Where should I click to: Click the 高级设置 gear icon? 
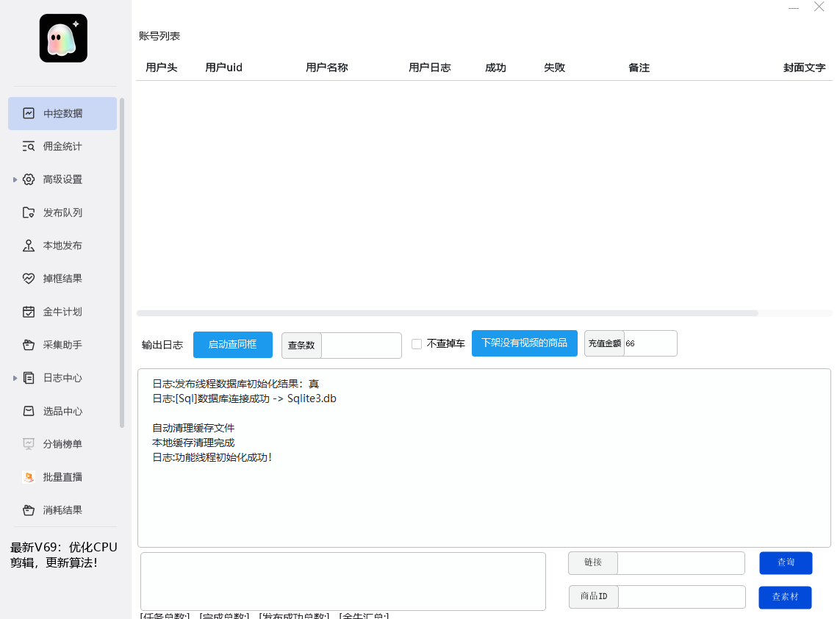point(29,179)
